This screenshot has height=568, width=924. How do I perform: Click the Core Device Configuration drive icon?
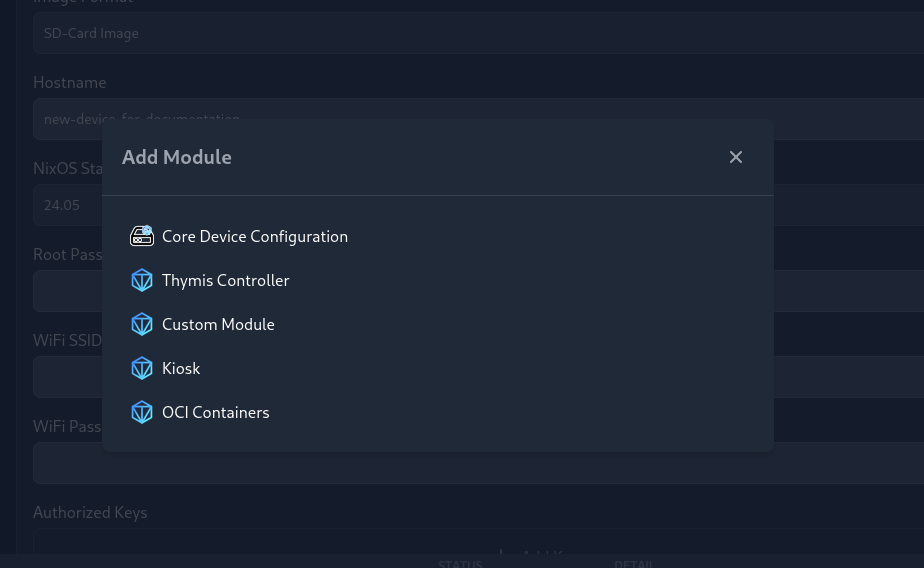tap(142, 236)
